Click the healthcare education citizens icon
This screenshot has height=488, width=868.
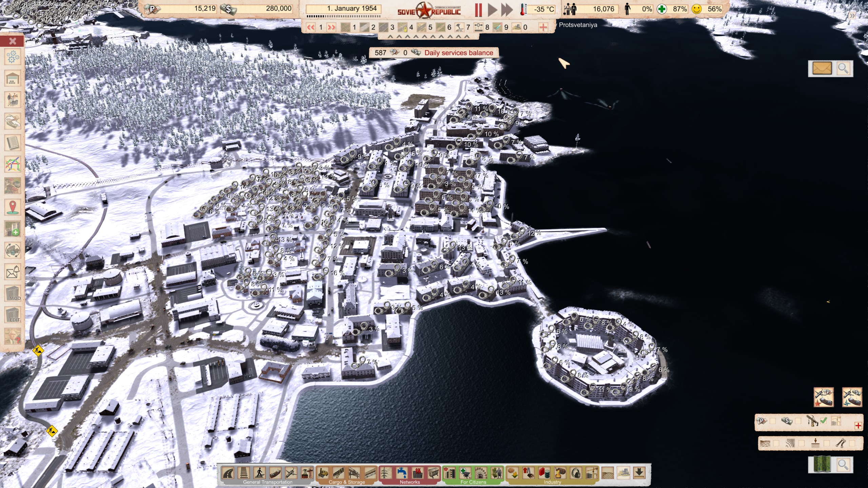[465, 472]
